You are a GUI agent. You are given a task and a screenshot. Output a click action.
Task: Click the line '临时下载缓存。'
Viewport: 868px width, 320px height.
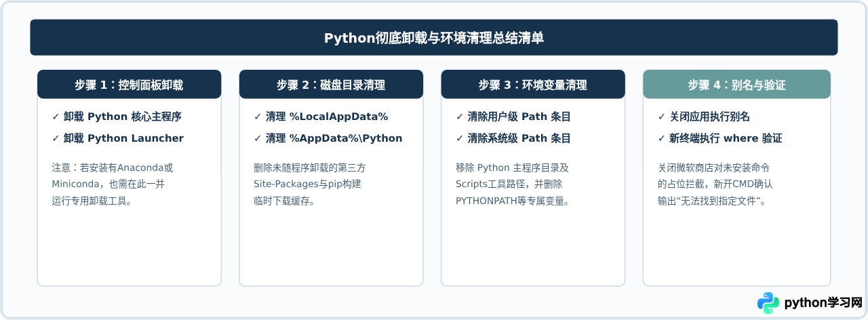point(284,201)
